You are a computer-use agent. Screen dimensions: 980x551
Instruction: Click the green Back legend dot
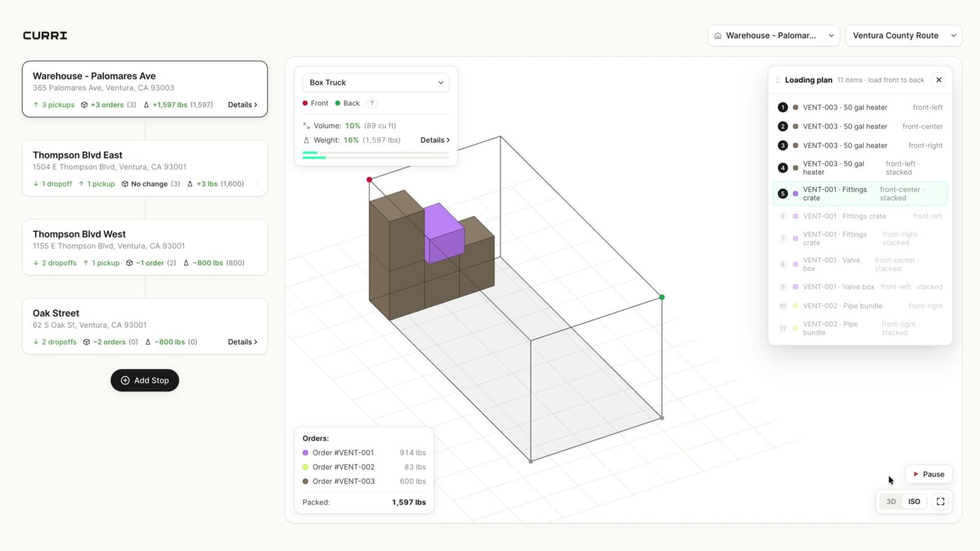337,103
